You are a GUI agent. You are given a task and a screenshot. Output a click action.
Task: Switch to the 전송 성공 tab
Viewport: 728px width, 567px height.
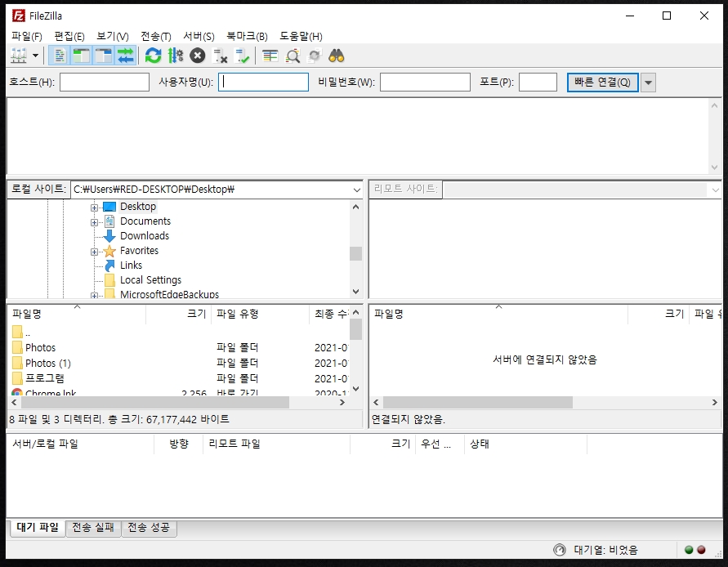point(149,528)
